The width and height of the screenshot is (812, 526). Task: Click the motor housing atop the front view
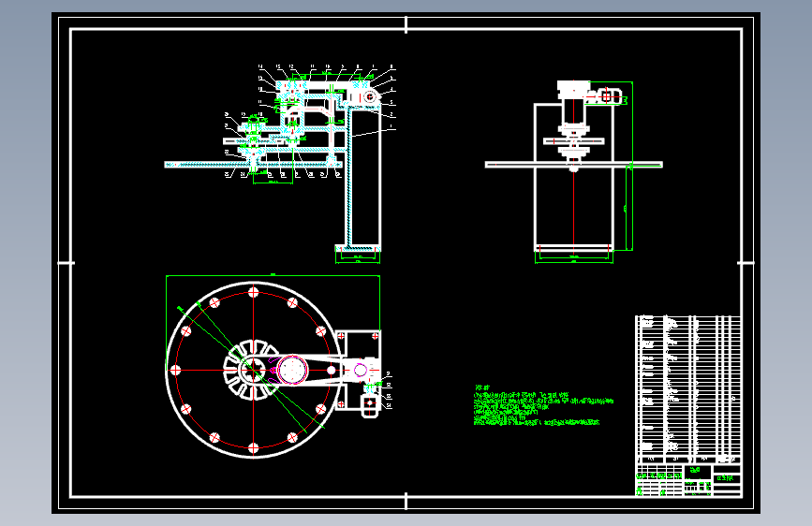tap(573, 90)
